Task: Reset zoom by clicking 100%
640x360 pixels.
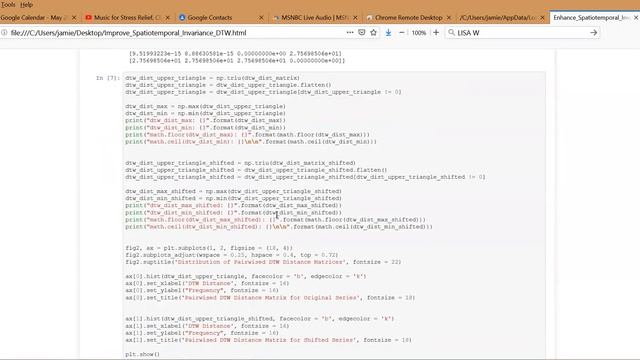Action: (x=419, y=33)
